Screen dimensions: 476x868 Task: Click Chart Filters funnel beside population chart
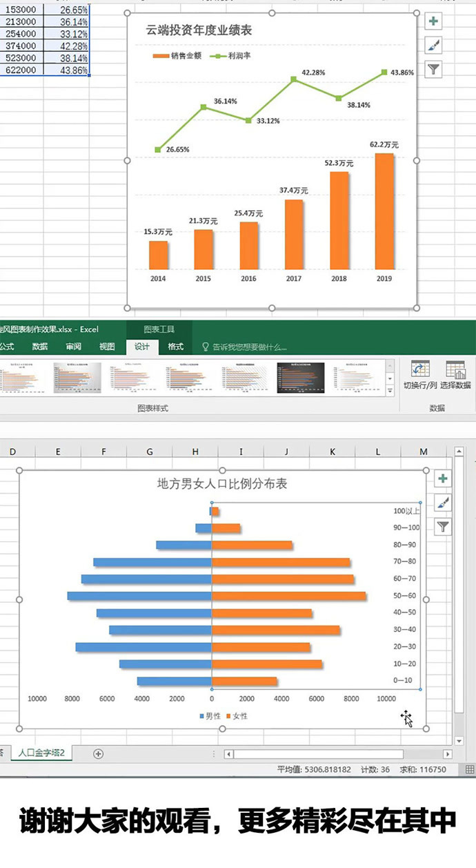(443, 527)
